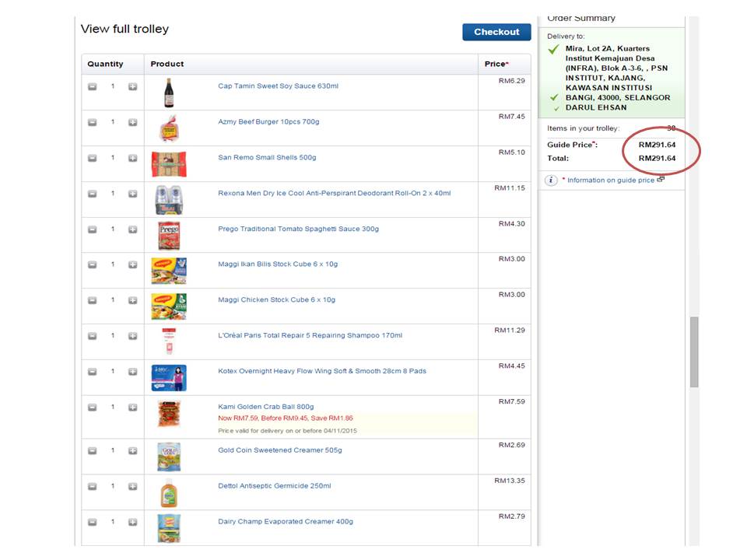This screenshot has height=560, width=747.
Task: Increase quantity of Kotex Overnight Pads
Action: pos(132,372)
